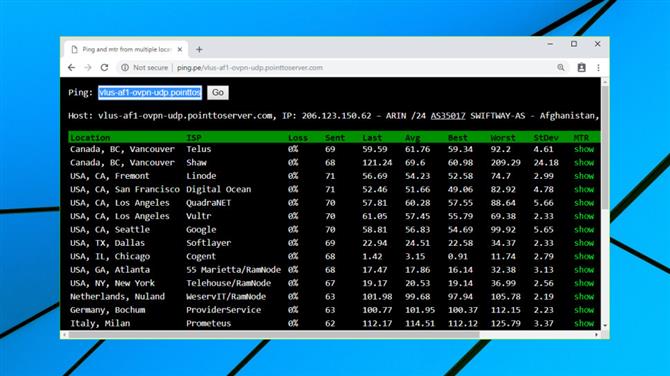Click the scroll up arrow
The height and width of the screenshot is (376, 670).
605,81
